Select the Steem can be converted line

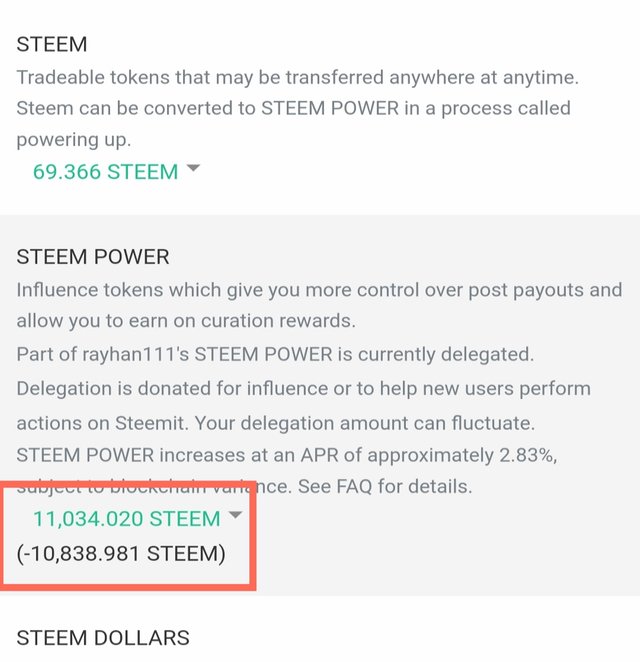tap(292, 108)
